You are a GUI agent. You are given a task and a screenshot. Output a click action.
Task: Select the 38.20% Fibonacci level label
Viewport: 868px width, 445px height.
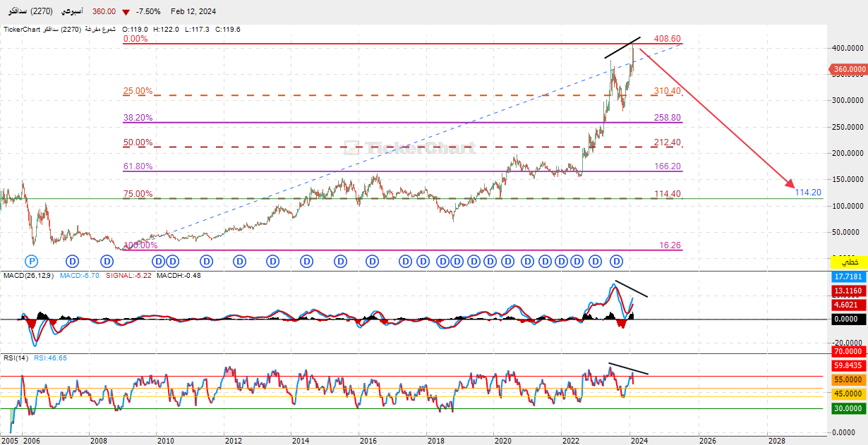pyautogui.click(x=138, y=118)
